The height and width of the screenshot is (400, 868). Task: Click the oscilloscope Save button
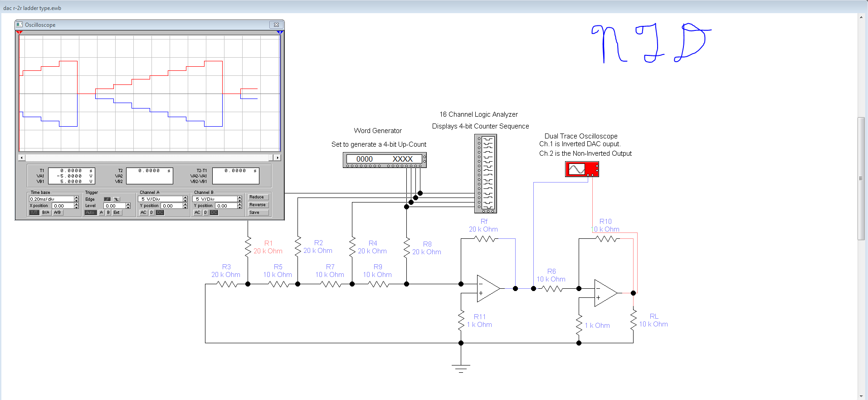click(258, 212)
